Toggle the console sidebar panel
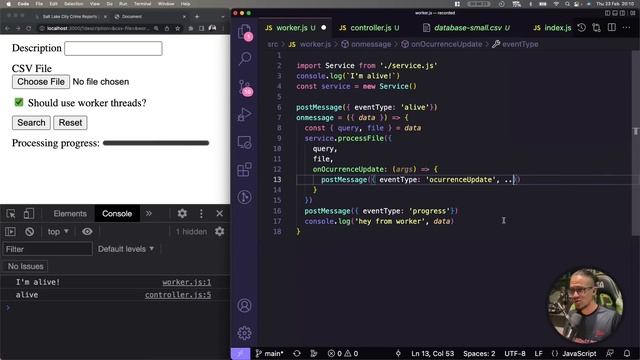Screen dimensions: 640x360 (x=10, y=231)
